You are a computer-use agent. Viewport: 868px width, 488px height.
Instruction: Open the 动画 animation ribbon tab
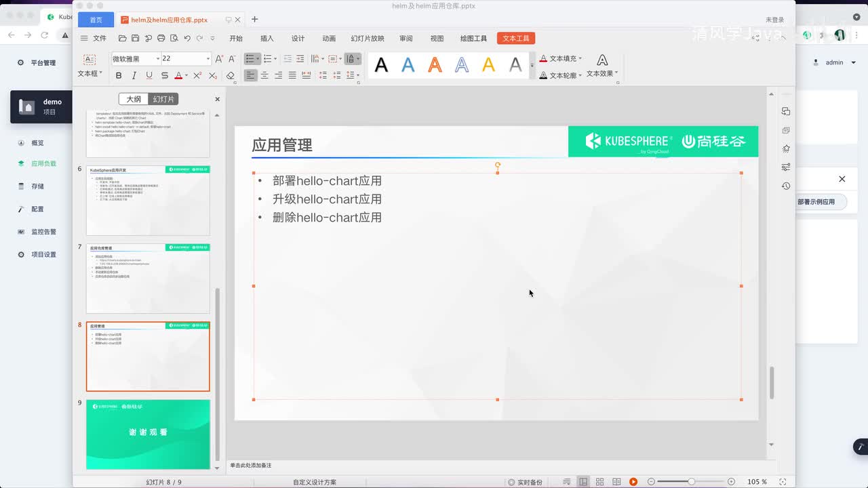[x=329, y=39]
